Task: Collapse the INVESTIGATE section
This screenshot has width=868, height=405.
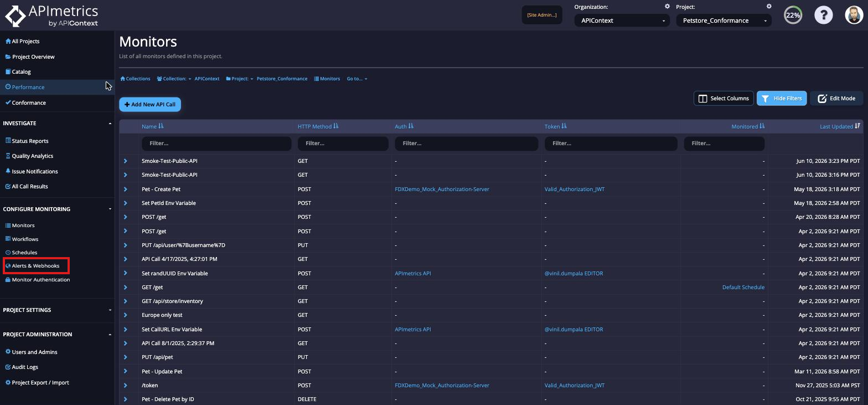Action: [110, 123]
